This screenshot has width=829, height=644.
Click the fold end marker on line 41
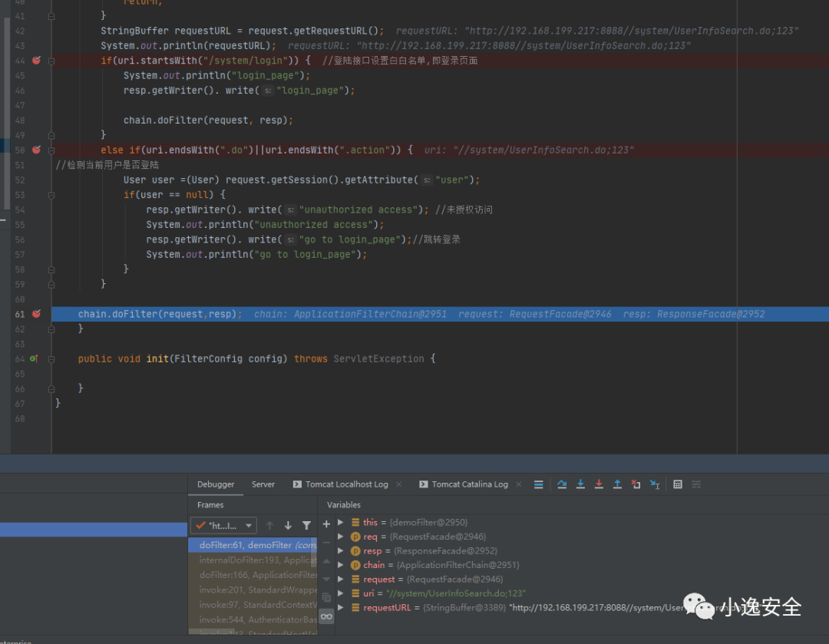click(x=51, y=16)
